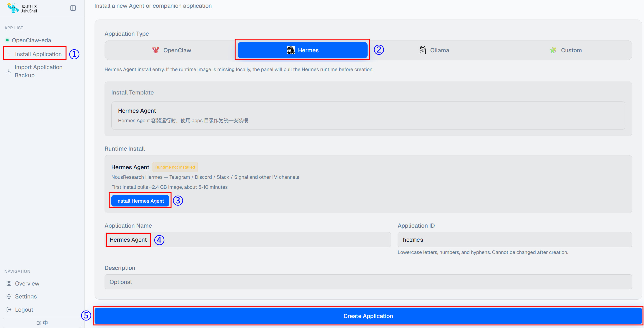Click the Hermes portrait icon
Viewport: 644px width, 328px height.
tap(290, 50)
